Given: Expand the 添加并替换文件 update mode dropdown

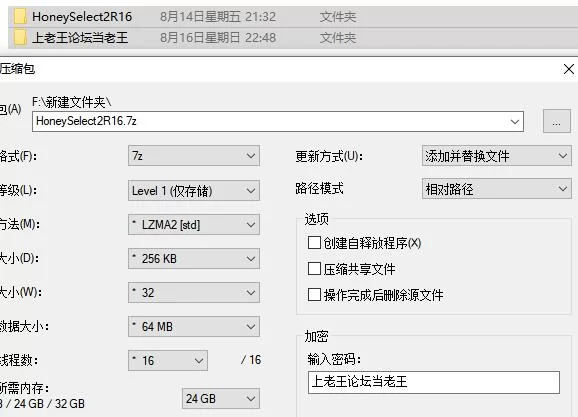Looking at the screenshot, I should click(497, 156).
